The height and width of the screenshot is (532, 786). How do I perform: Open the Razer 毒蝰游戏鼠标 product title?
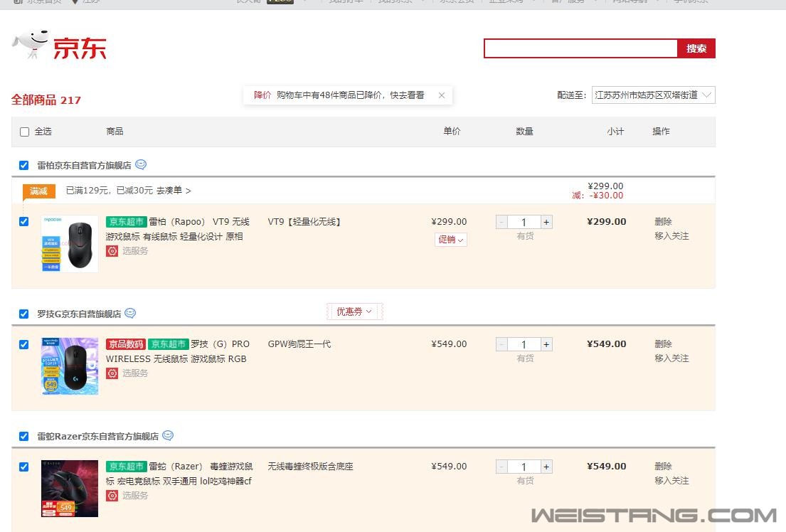click(179, 474)
